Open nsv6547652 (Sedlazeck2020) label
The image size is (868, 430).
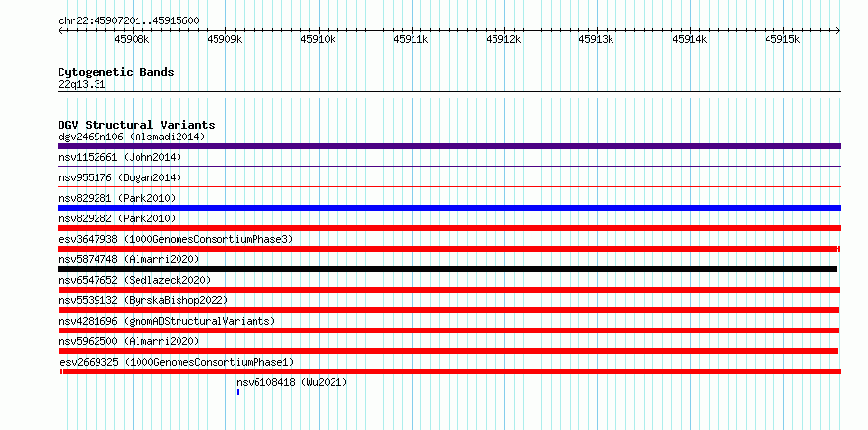pos(135,280)
